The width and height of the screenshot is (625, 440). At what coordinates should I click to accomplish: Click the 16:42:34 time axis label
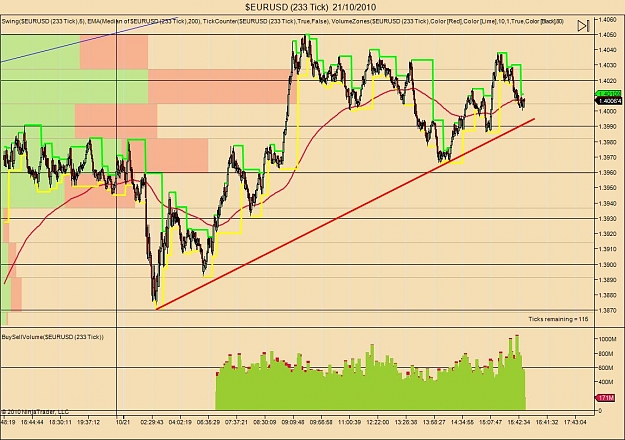tap(518, 422)
